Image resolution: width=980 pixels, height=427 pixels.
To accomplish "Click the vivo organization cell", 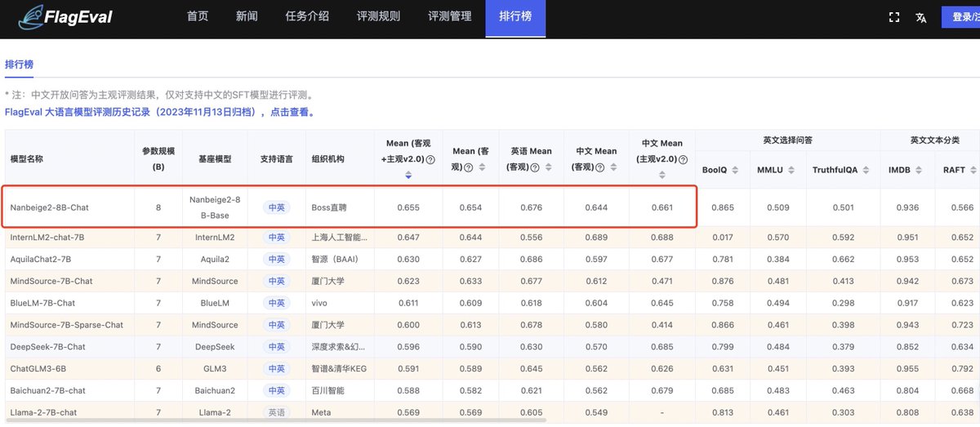I will click(319, 303).
